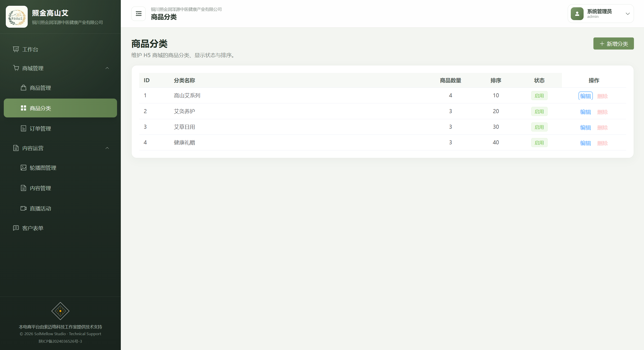
Task: Click the sidebar collapse hamburger icon
Action: point(138,14)
